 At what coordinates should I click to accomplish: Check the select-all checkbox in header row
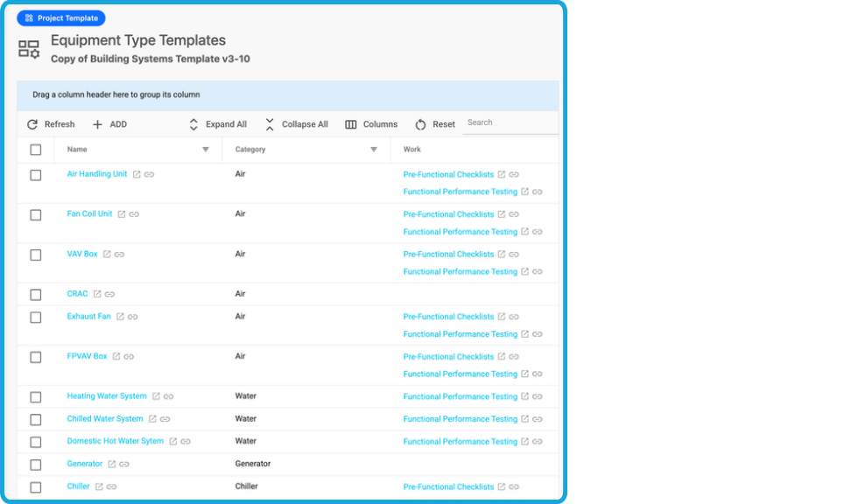36,150
